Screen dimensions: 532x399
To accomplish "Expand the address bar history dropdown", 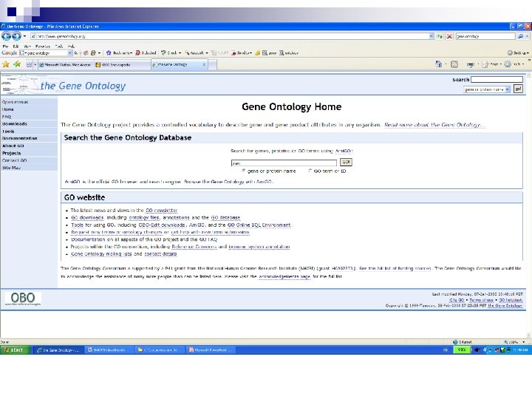I will tap(432, 36).
